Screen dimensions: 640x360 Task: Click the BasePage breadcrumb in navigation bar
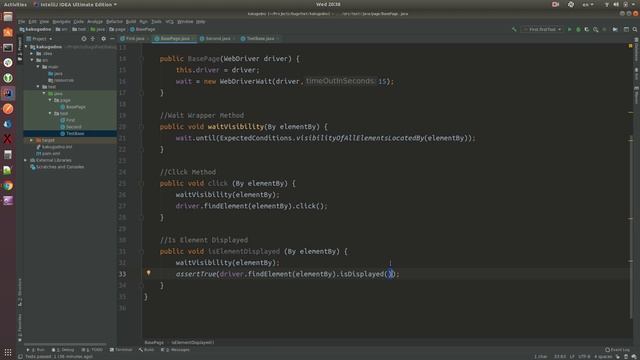click(142, 29)
